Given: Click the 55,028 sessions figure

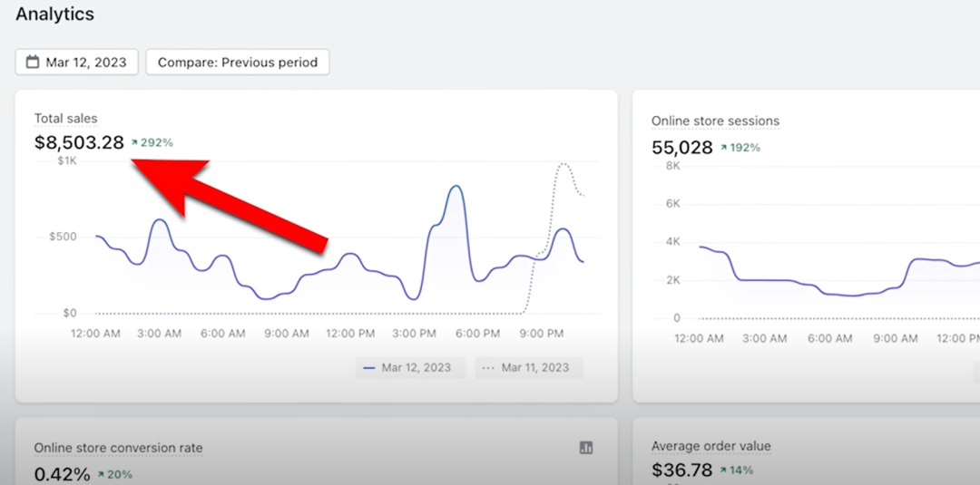Looking at the screenshot, I should coord(681,147).
